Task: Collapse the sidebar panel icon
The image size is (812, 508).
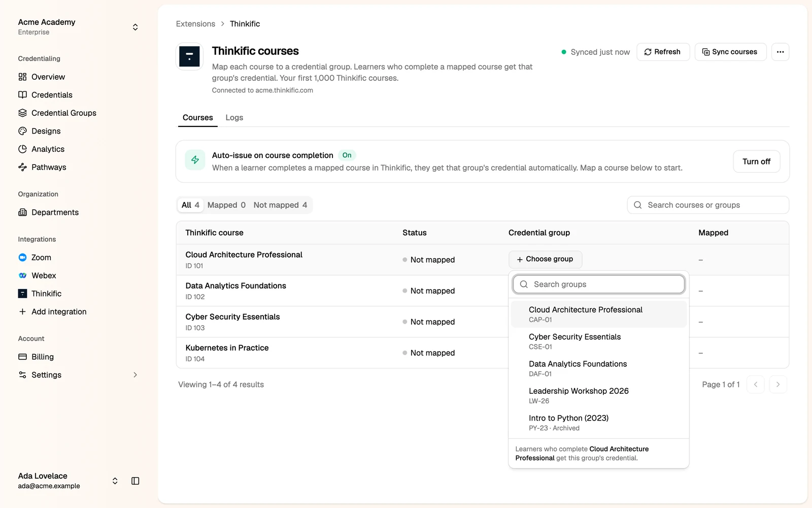Action: 136,481
